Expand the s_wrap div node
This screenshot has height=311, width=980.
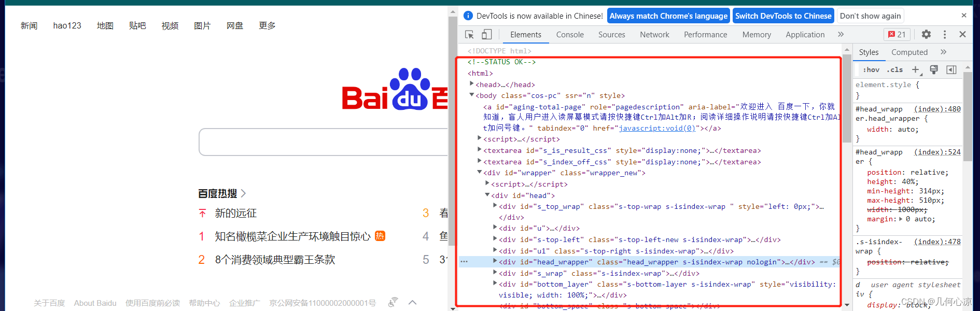[495, 273]
